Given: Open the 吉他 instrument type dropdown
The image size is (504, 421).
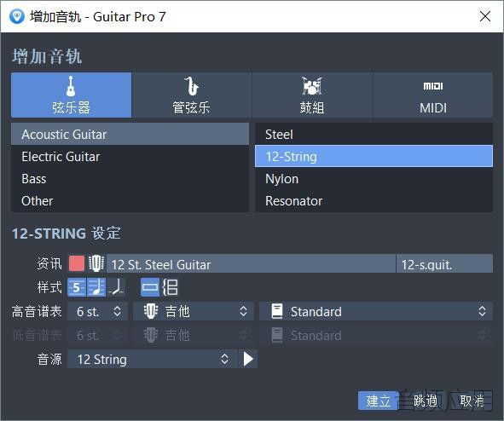Looking at the screenshot, I should coord(194,312).
